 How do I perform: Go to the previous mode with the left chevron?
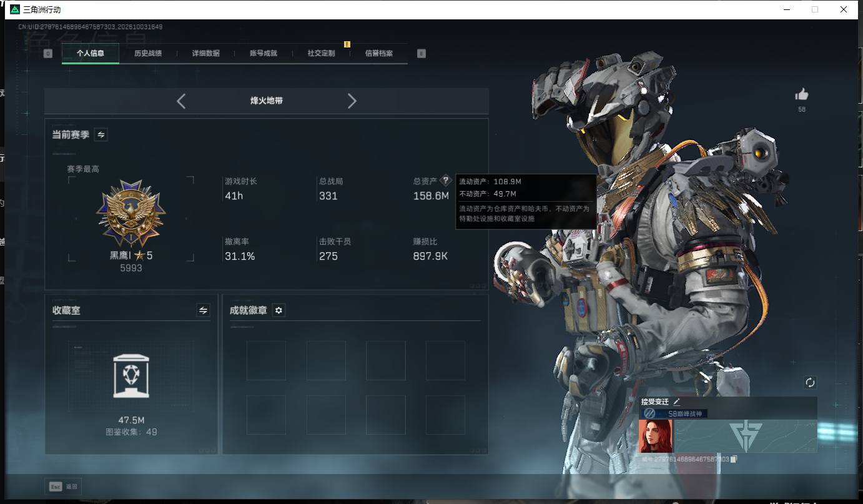click(181, 101)
